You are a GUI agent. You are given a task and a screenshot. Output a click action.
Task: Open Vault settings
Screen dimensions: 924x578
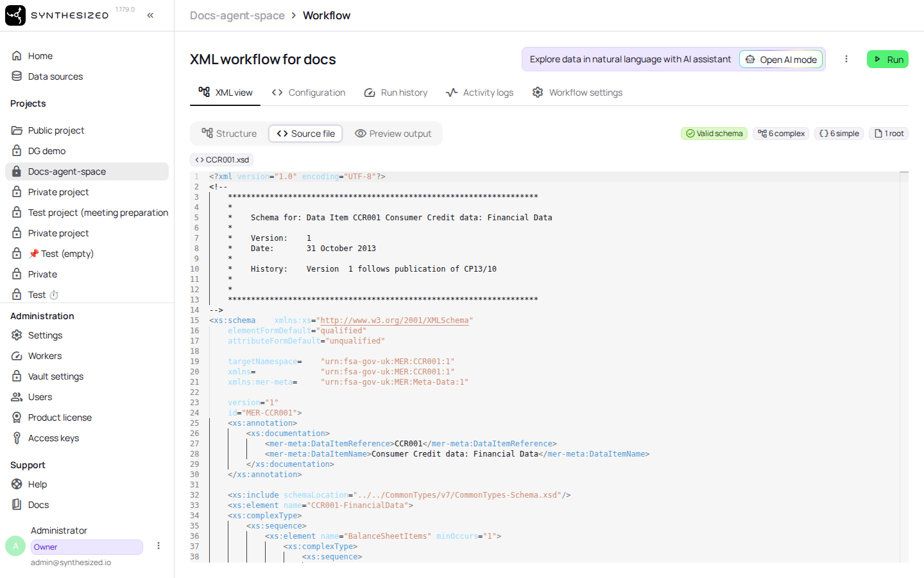[x=87, y=376]
